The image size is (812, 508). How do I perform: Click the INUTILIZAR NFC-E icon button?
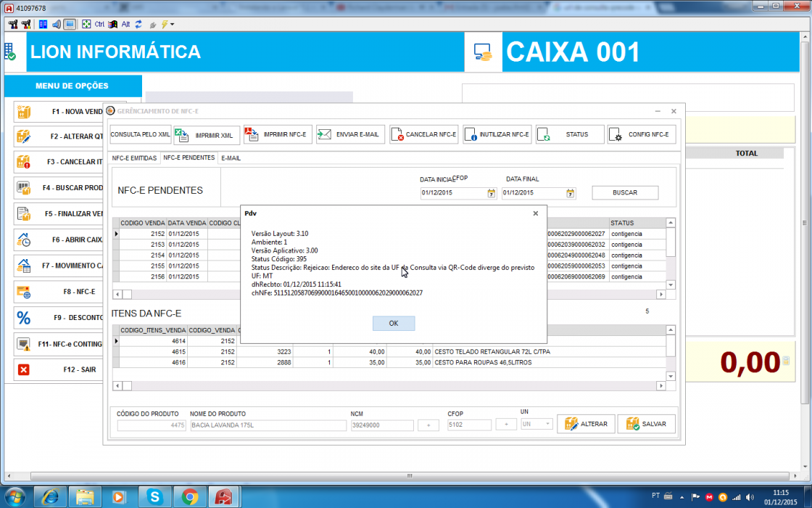coord(497,134)
